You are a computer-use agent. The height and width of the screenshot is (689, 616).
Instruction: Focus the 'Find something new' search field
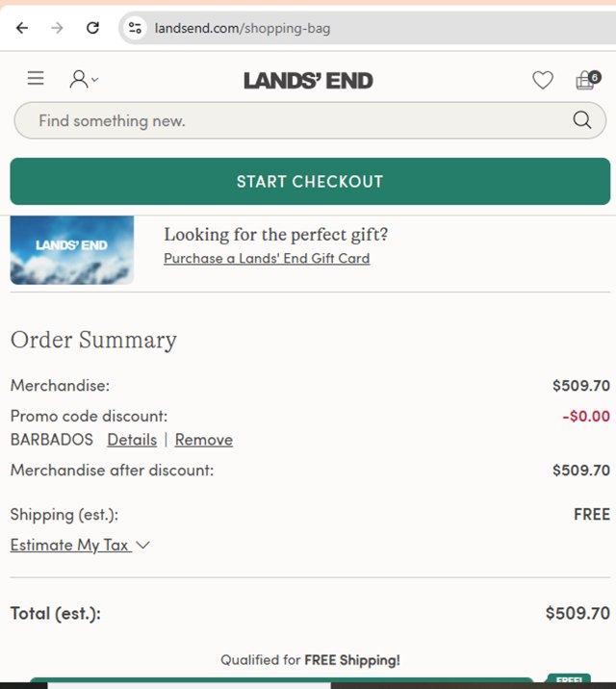pyautogui.click(x=289, y=120)
